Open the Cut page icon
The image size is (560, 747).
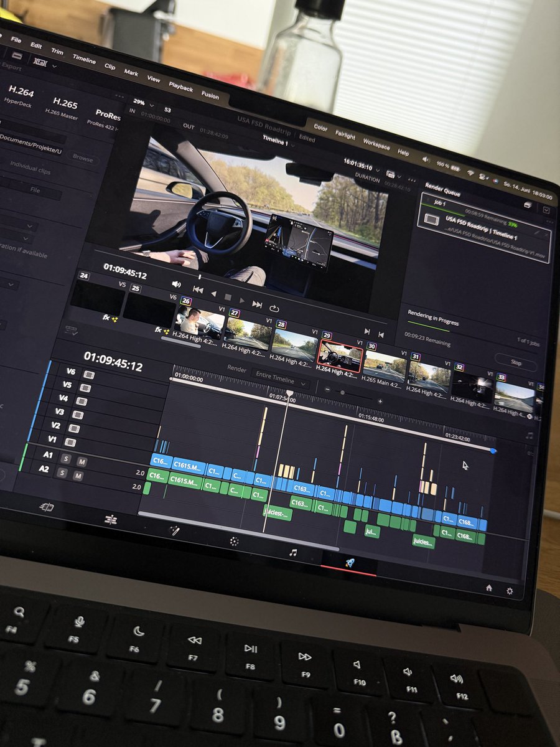coord(47,507)
